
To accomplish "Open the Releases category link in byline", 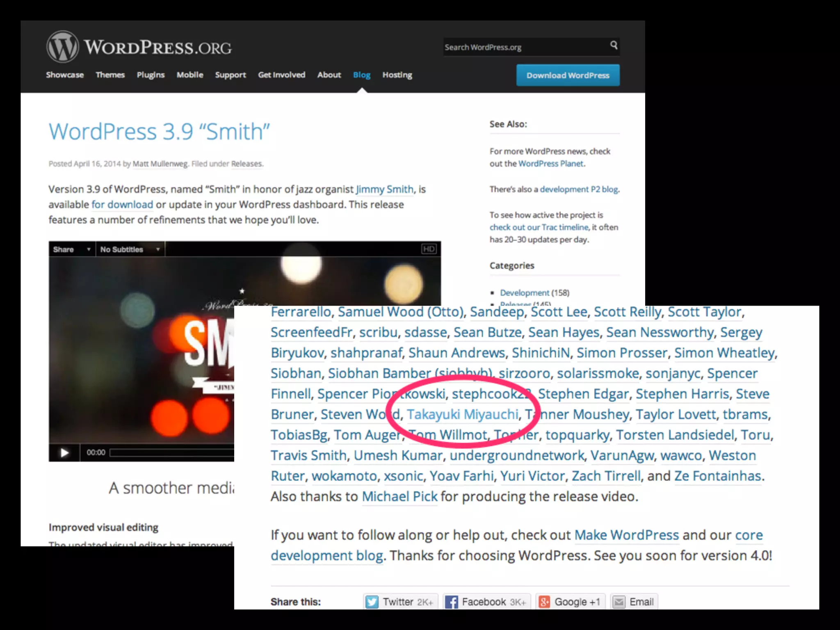I will 246,164.
